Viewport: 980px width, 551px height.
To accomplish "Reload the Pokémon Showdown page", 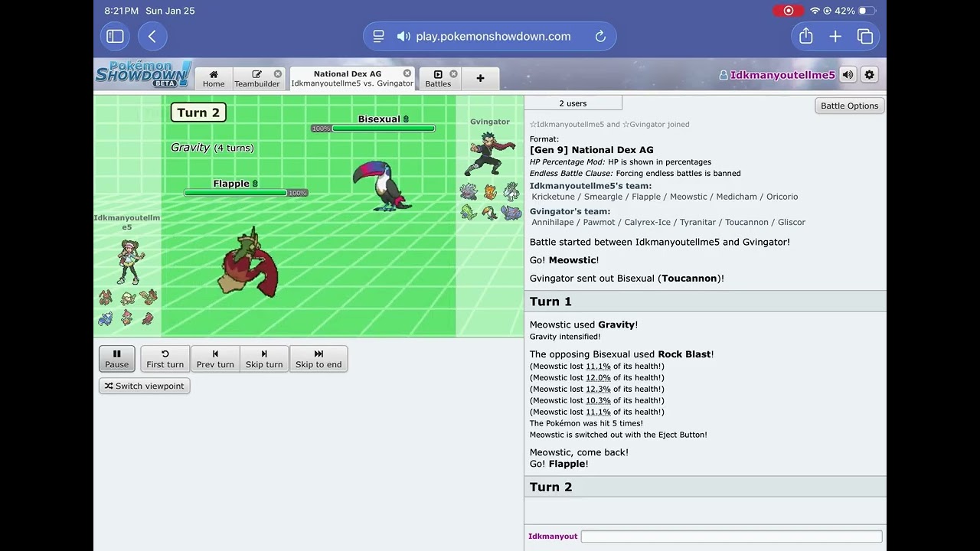I will (x=600, y=36).
